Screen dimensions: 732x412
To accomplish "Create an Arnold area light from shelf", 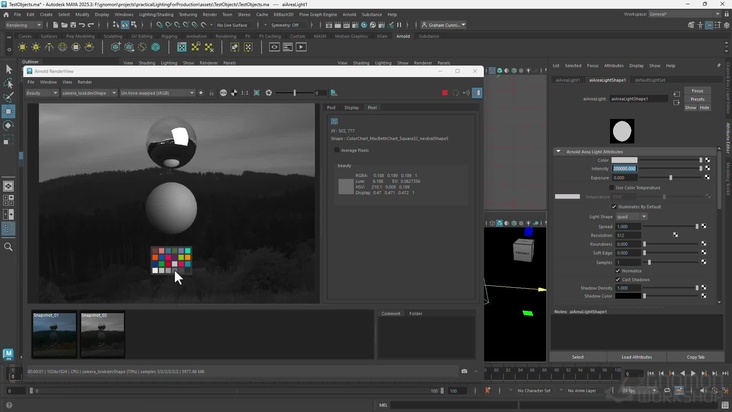I will coord(22,47).
